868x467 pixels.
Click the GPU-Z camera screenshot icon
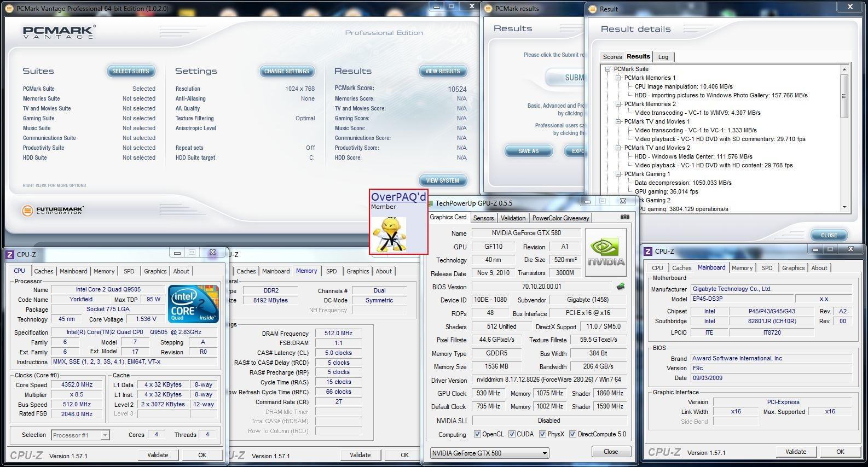[x=624, y=217]
